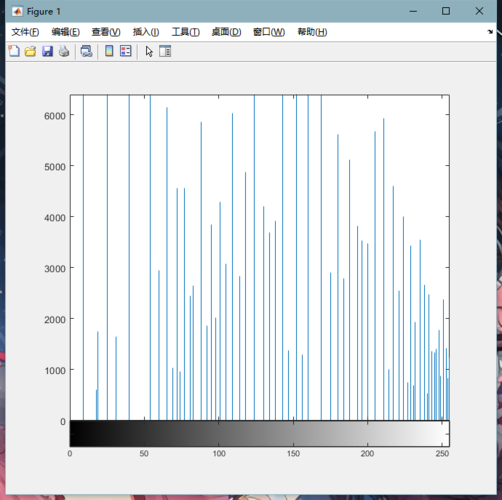Open the 帮助(H) menu
Image resolution: width=502 pixels, height=500 pixels.
(312, 32)
